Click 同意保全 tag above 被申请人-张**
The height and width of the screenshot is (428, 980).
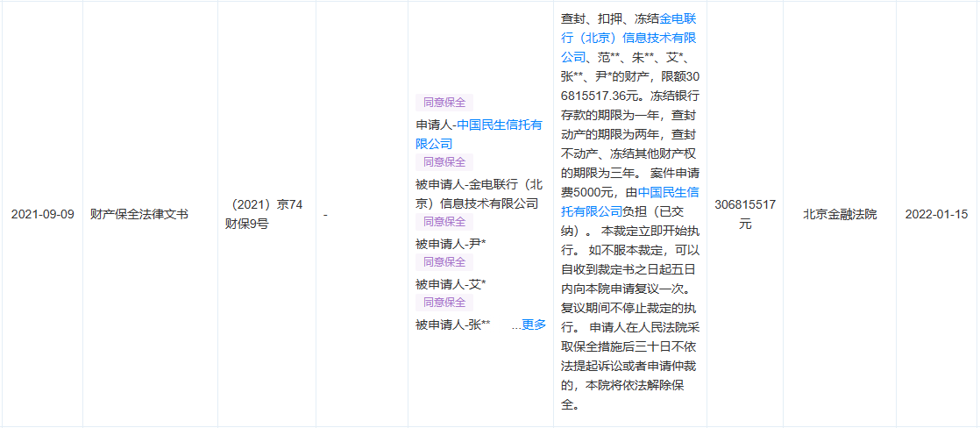(x=444, y=303)
